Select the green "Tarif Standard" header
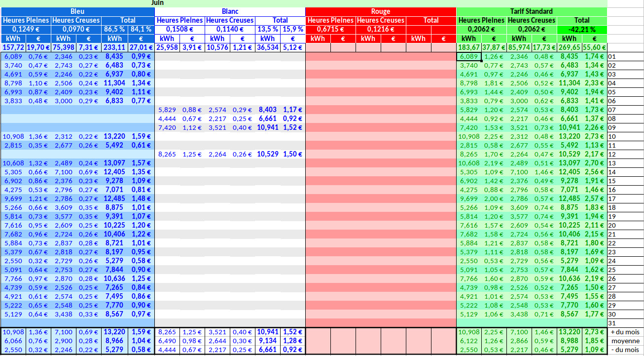The image size is (644, 356). [x=531, y=11]
